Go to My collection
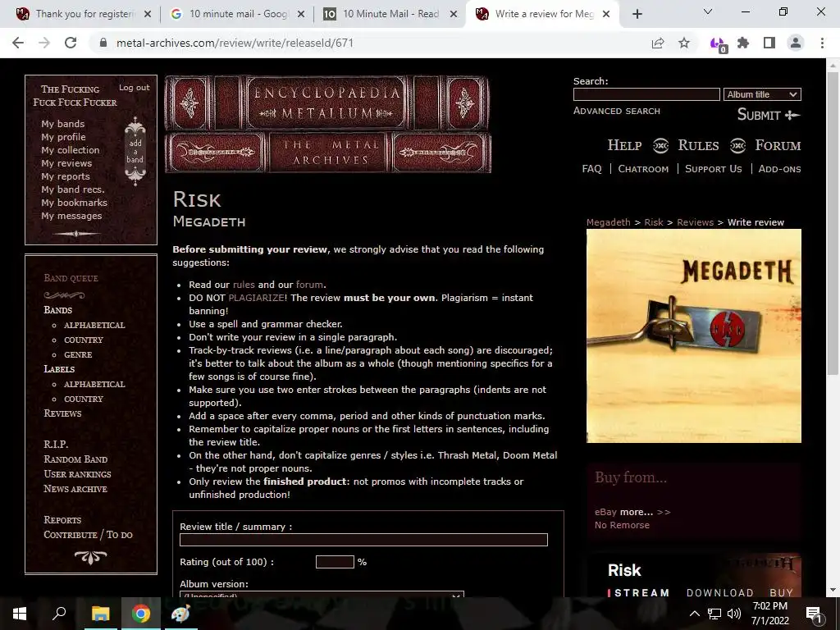This screenshot has width=840, height=630. [x=71, y=150]
